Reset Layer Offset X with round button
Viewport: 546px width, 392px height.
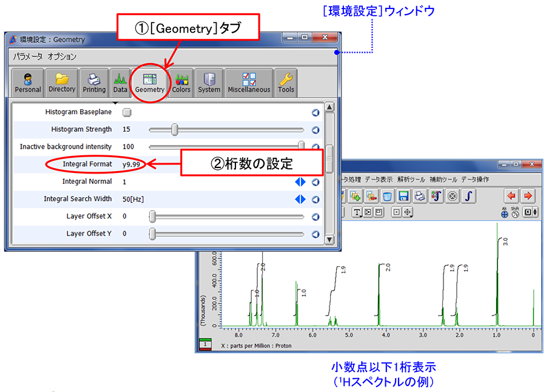[x=315, y=217]
